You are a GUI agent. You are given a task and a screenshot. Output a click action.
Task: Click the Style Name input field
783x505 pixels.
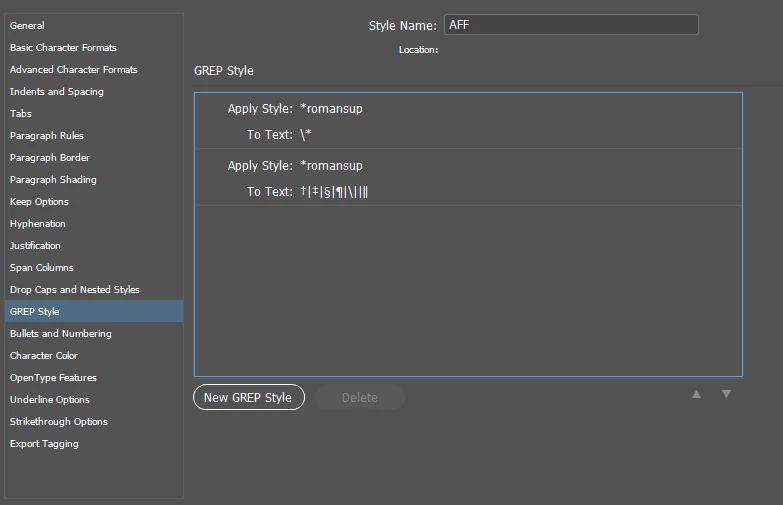(x=571, y=24)
